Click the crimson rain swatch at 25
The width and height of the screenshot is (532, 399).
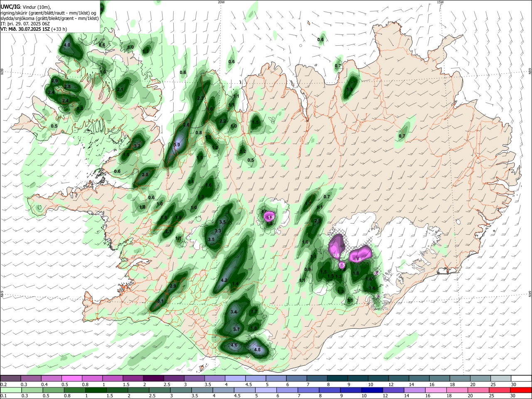pyautogui.click(x=500, y=390)
